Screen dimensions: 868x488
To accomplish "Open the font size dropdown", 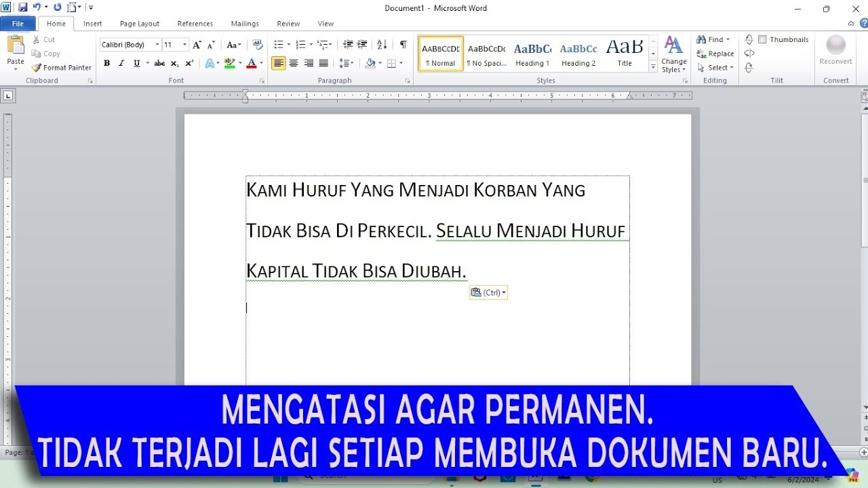I will coord(184,45).
